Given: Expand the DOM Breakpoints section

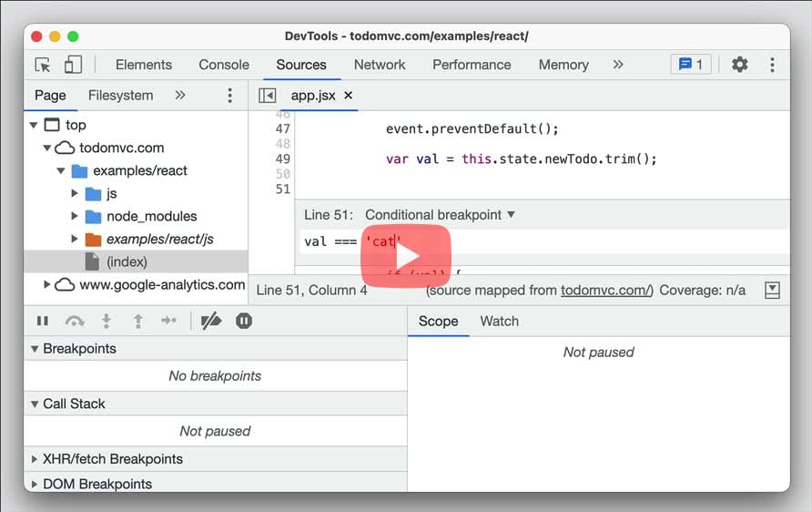Looking at the screenshot, I should point(35,484).
